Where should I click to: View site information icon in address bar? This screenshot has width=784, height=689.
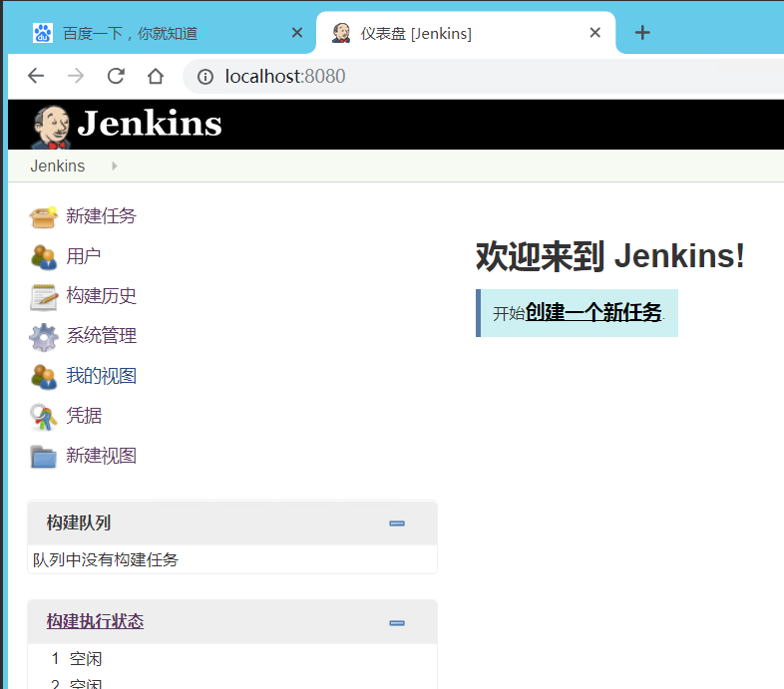pyautogui.click(x=205, y=77)
